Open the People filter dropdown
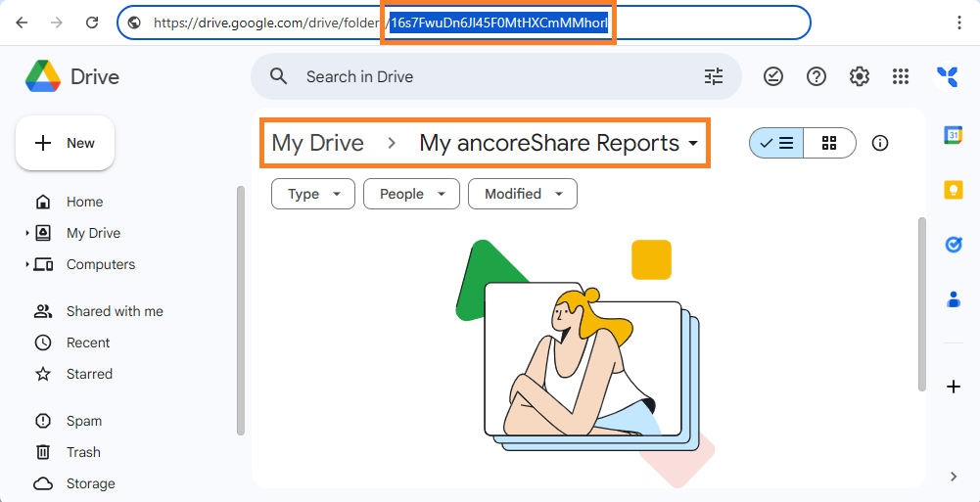980x502 pixels. (411, 194)
